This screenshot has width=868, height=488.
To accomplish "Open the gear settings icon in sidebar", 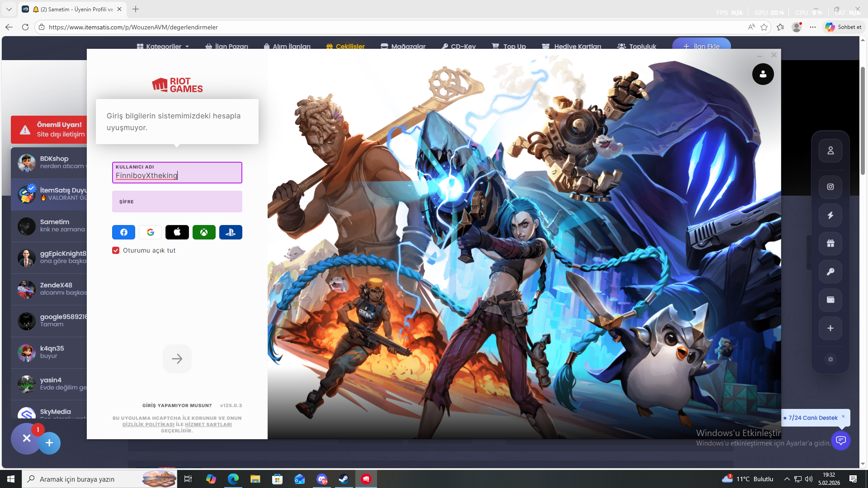I will [x=830, y=359].
